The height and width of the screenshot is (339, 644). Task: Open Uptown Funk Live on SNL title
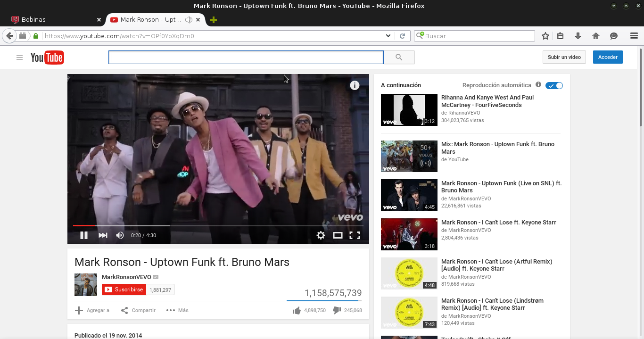click(501, 187)
